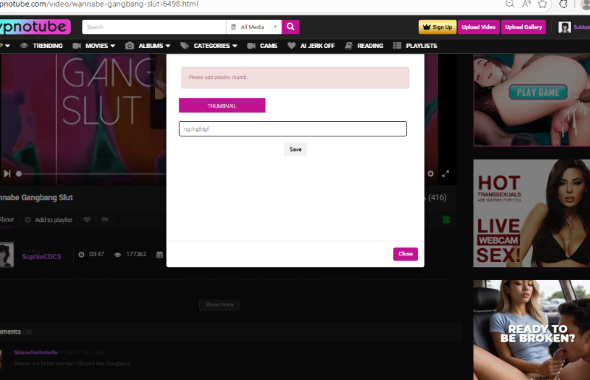
Task: Expand the All Media search filter dropdown
Action: tap(254, 27)
